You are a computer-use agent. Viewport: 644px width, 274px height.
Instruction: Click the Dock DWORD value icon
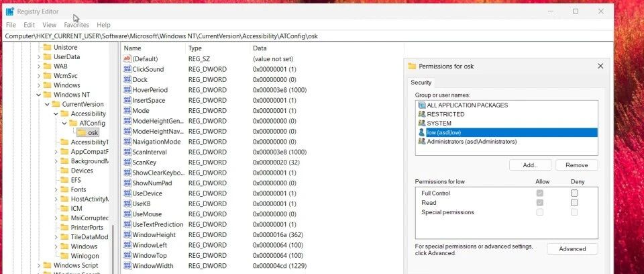[x=127, y=79]
